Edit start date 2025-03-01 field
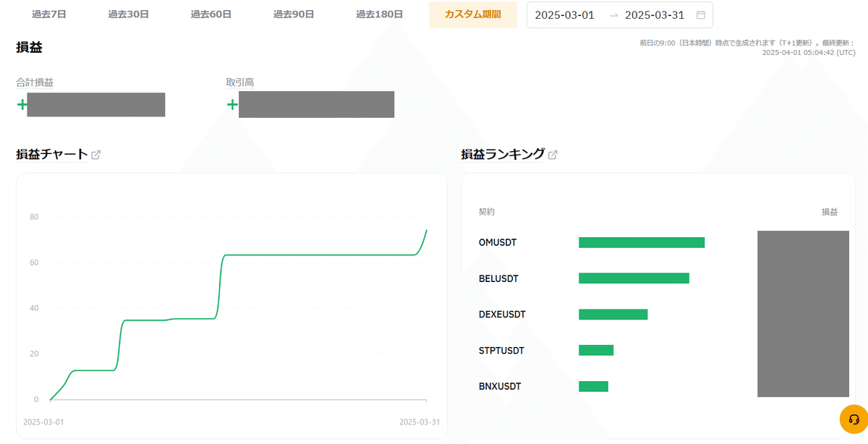This screenshot has width=868, height=444. point(564,15)
